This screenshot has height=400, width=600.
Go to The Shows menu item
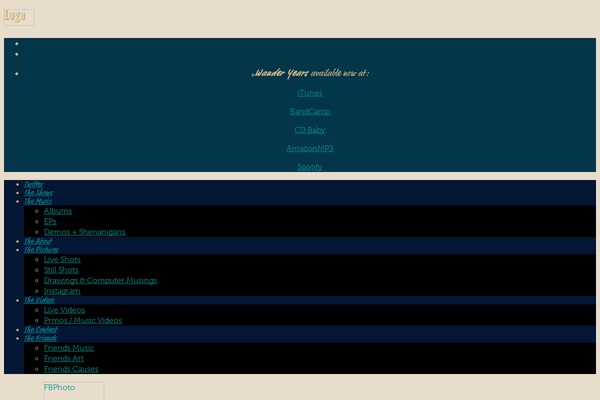(x=38, y=193)
